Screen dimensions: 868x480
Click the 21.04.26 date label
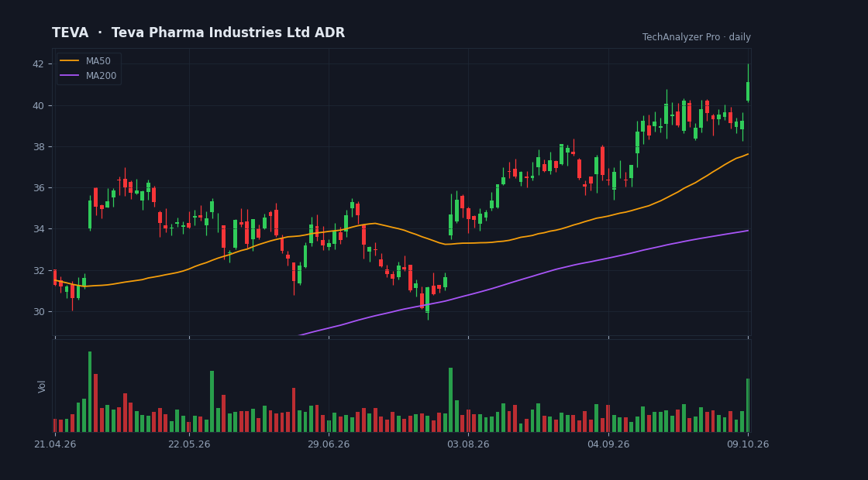coord(54,444)
